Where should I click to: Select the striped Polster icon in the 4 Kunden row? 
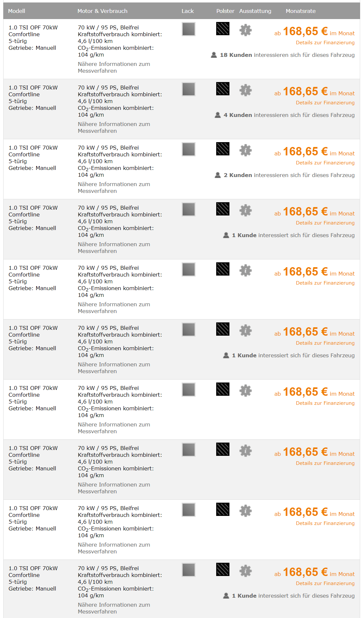point(223,89)
